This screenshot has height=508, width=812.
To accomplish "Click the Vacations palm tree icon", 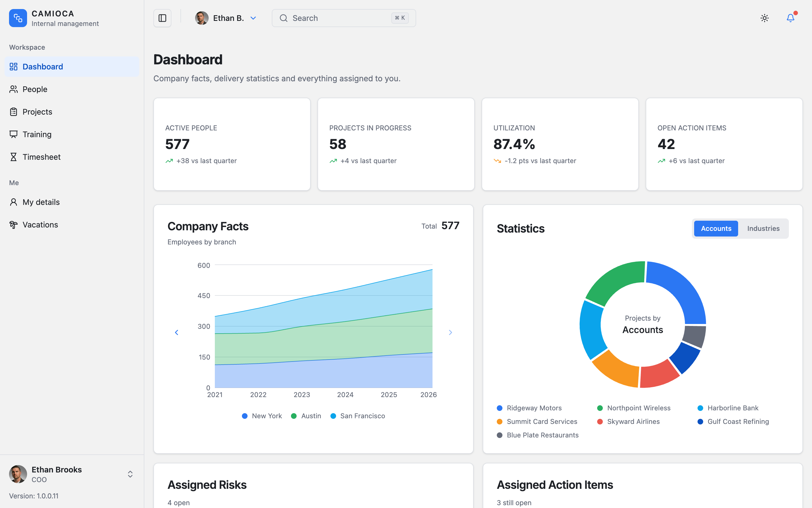I will [x=14, y=224].
